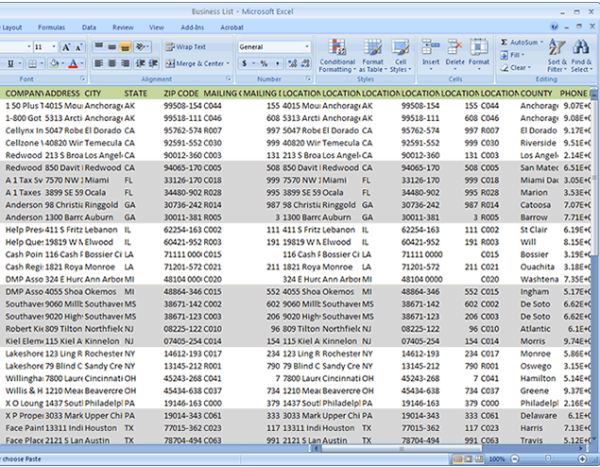Decrease decimal places

[305, 64]
